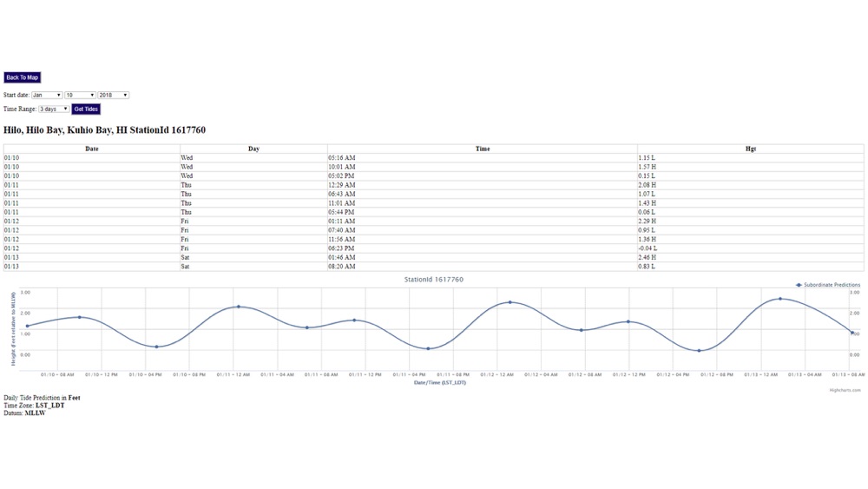Click the -0.04 L height value
The image size is (868, 489).
click(648, 248)
